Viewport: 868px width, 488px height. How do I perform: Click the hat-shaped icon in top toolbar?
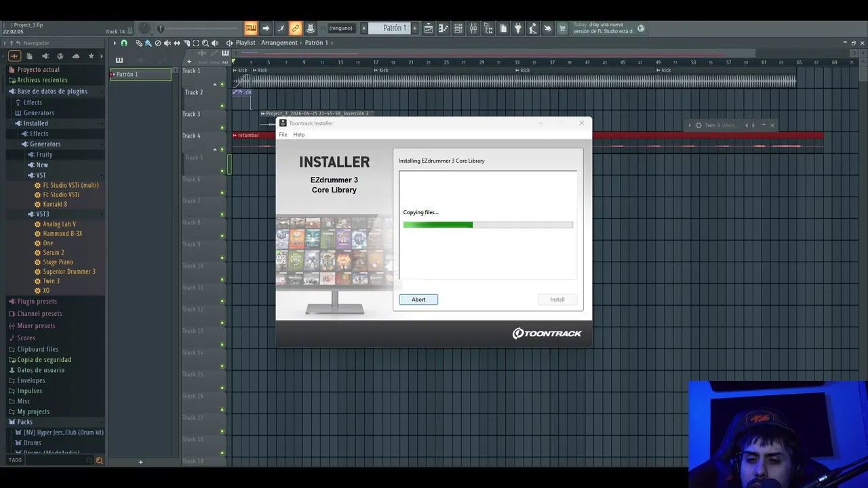(x=309, y=28)
